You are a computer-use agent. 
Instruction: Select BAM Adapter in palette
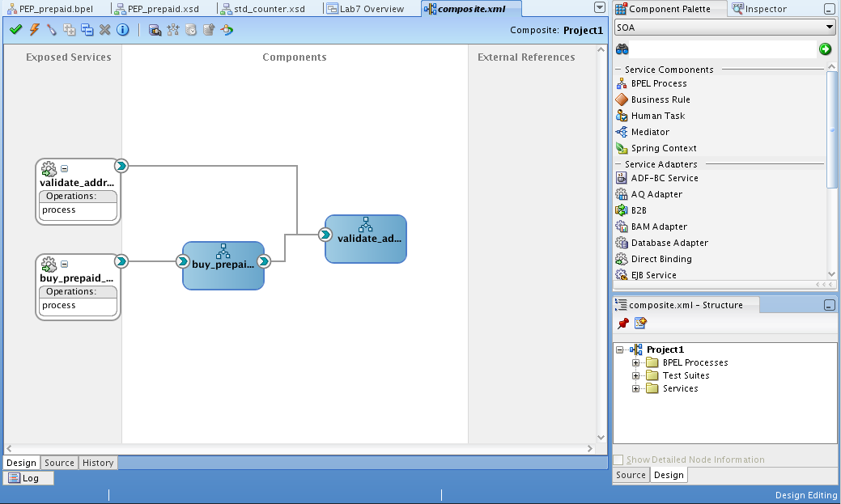(x=659, y=227)
